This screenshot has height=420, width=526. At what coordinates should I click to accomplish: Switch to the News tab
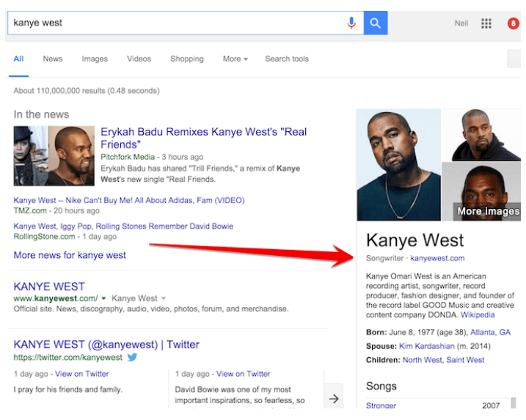pos(53,59)
